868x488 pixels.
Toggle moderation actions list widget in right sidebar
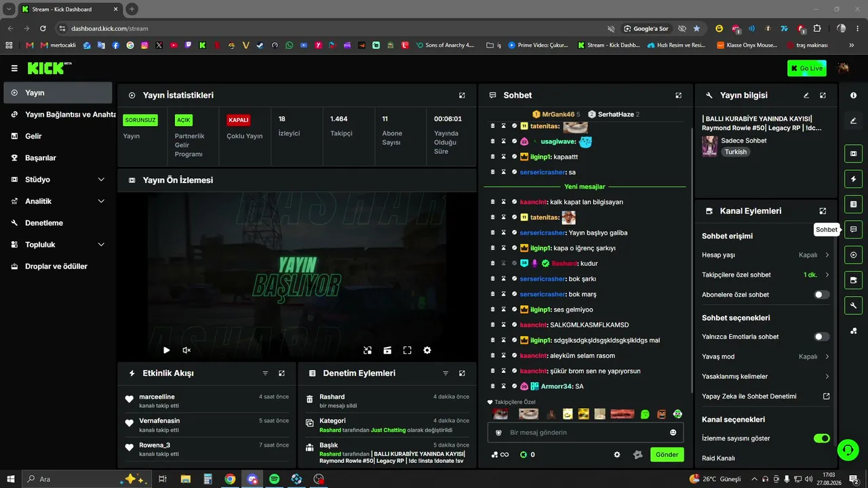pyautogui.click(x=853, y=204)
